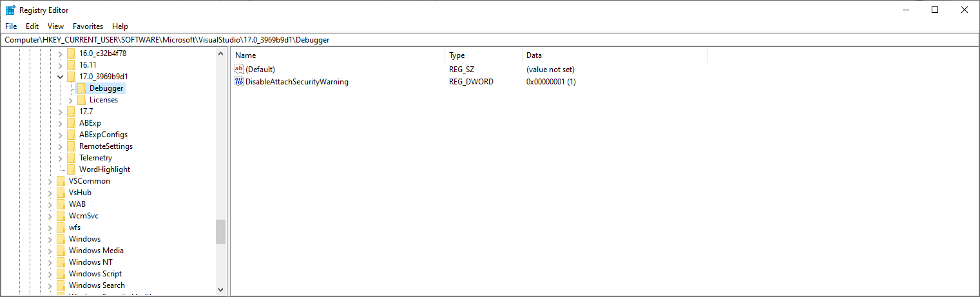
Task: Click the wfs folder icon
Action: click(61, 227)
